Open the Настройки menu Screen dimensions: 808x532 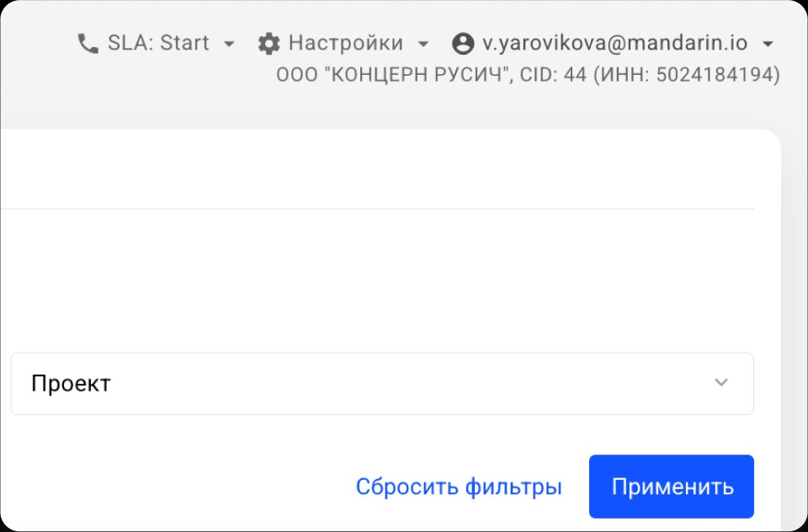click(x=345, y=43)
